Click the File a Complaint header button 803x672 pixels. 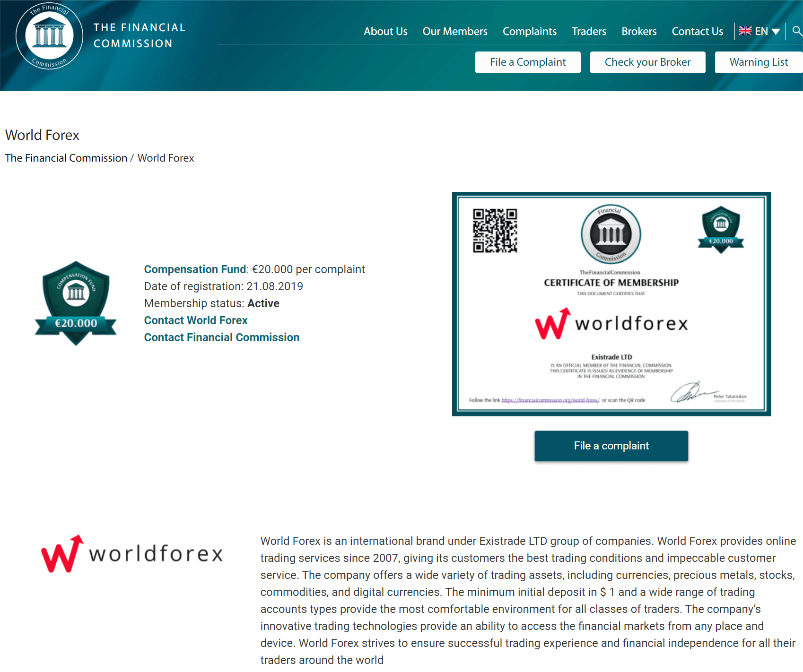528,62
